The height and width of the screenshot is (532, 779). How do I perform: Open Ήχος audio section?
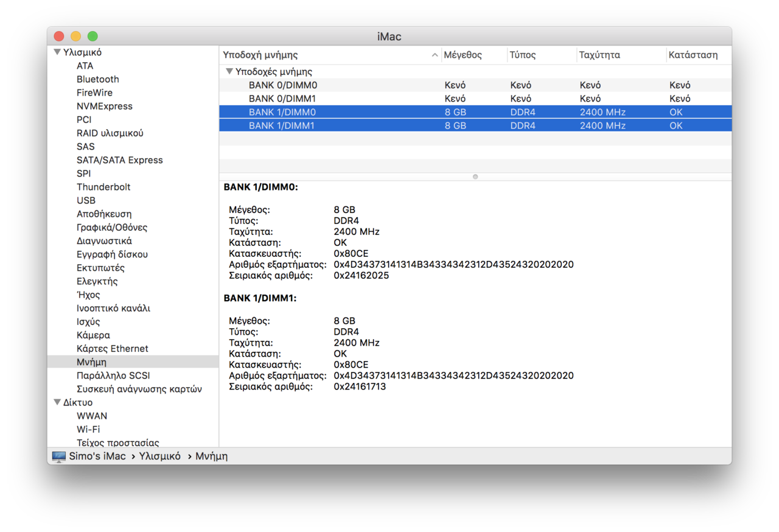click(88, 295)
